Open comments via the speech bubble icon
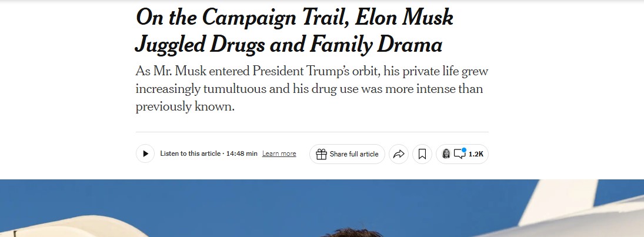Viewport: 644px width, 237px height. 459,155
